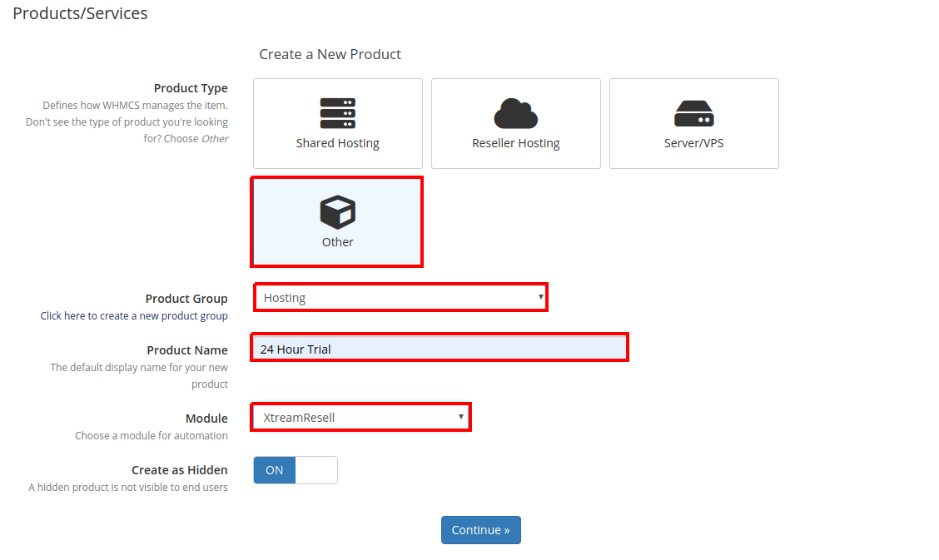Select the Shared Hosting server stack icon
Viewport: 939px width, 560px height.
click(337, 113)
